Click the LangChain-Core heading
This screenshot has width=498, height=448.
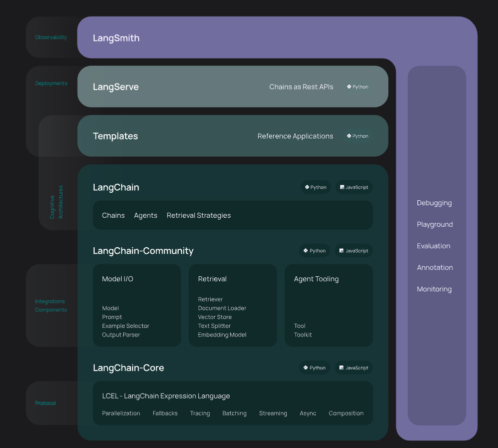(x=128, y=367)
